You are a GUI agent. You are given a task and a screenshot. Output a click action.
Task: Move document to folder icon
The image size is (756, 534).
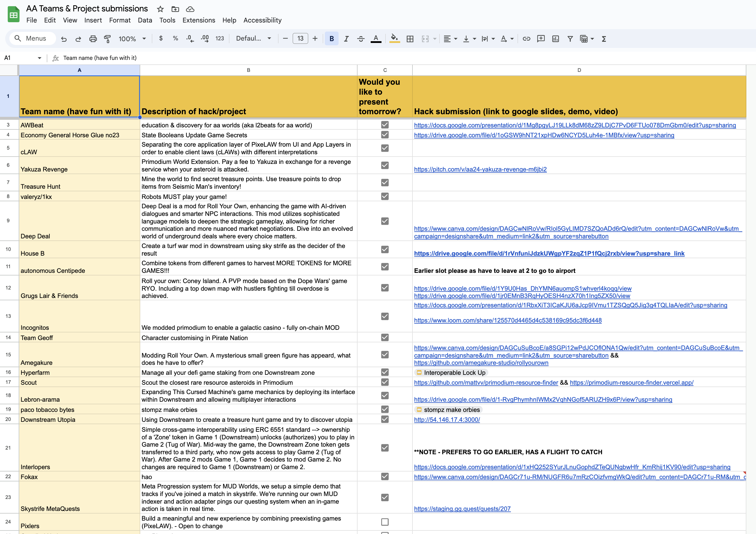pos(175,9)
